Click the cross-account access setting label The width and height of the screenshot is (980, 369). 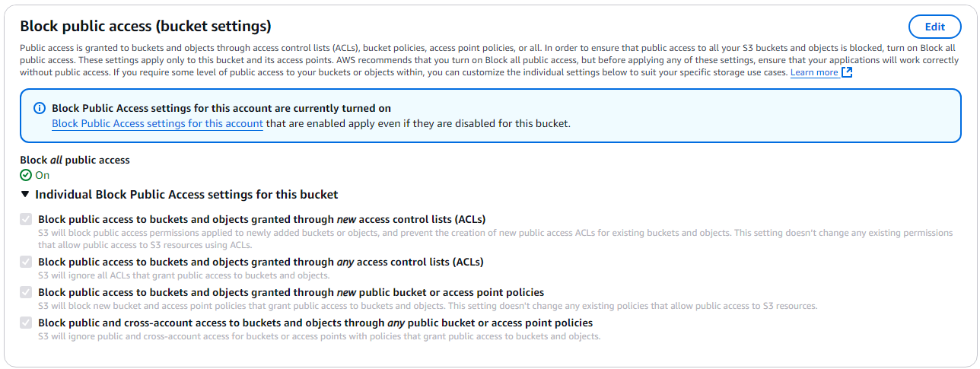[x=315, y=323]
